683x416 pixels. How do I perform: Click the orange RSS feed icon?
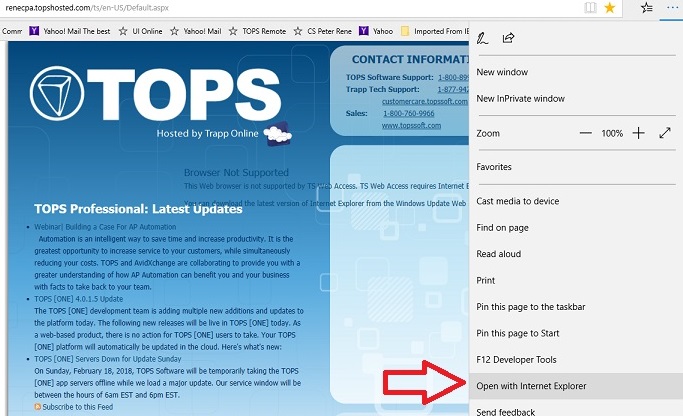[x=37, y=407]
